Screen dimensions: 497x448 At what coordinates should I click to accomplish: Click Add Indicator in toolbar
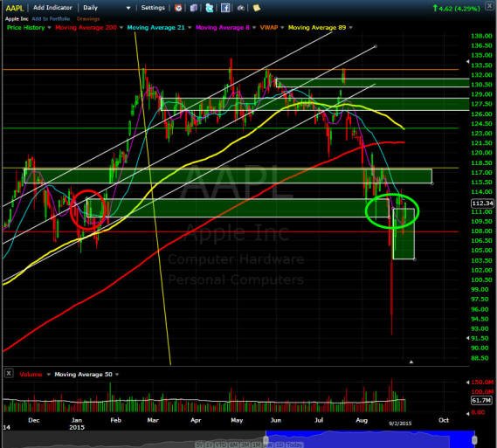pyautogui.click(x=52, y=8)
